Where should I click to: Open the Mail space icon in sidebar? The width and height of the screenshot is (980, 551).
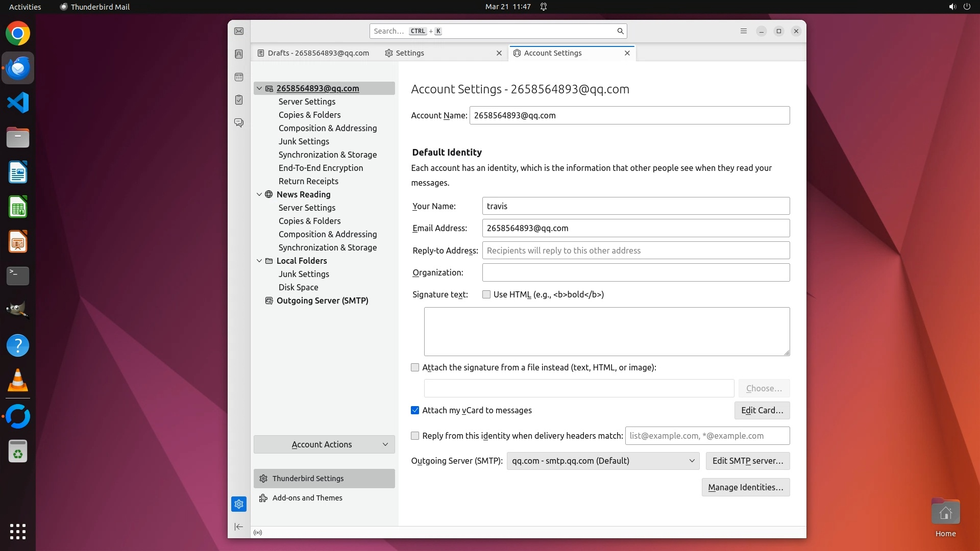point(239,31)
